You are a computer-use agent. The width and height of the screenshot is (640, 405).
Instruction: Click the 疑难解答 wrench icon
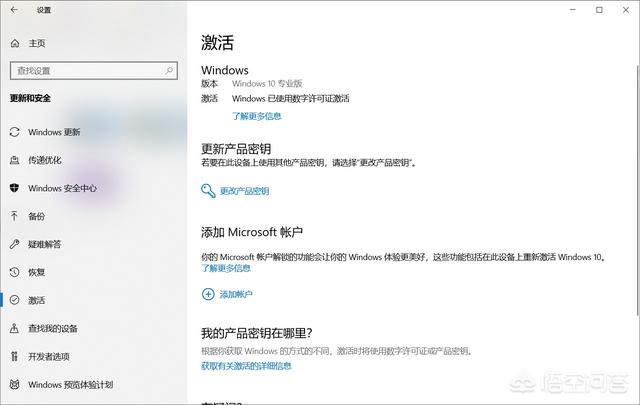[15, 244]
